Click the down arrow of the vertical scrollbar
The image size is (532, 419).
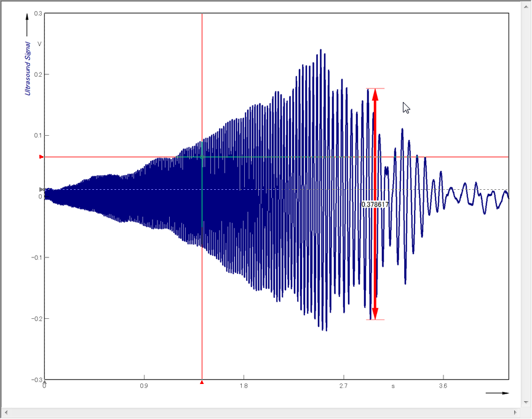526,402
